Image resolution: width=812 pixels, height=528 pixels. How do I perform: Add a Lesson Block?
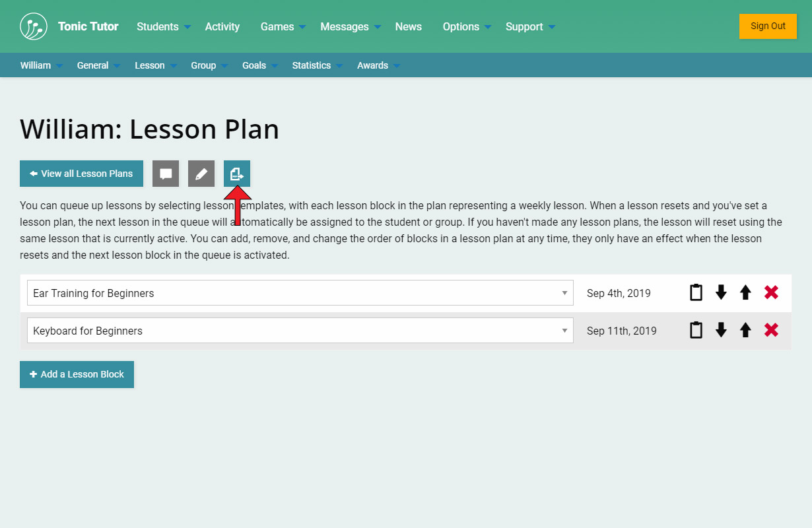pos(77,374)
